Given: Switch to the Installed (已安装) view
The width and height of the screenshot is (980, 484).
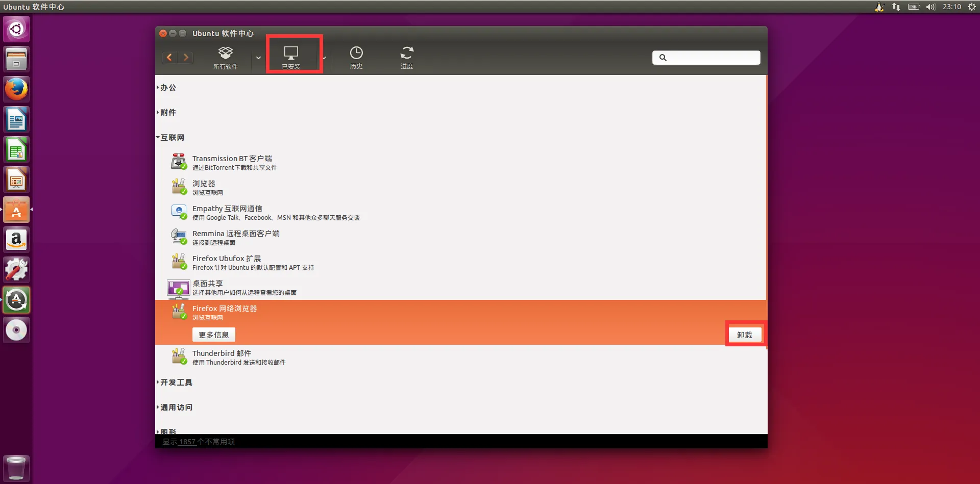Looking at the screenshot, I should point(291,58).
